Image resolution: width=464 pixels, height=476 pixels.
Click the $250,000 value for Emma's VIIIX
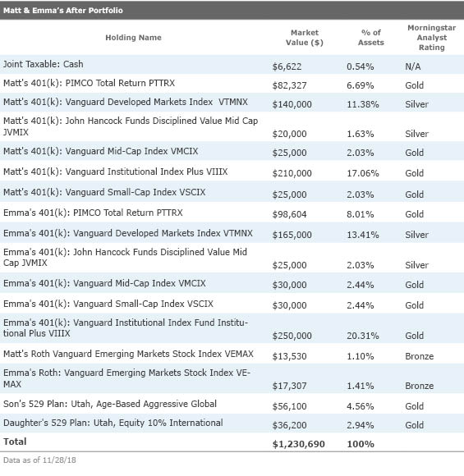tap(292, 336)
